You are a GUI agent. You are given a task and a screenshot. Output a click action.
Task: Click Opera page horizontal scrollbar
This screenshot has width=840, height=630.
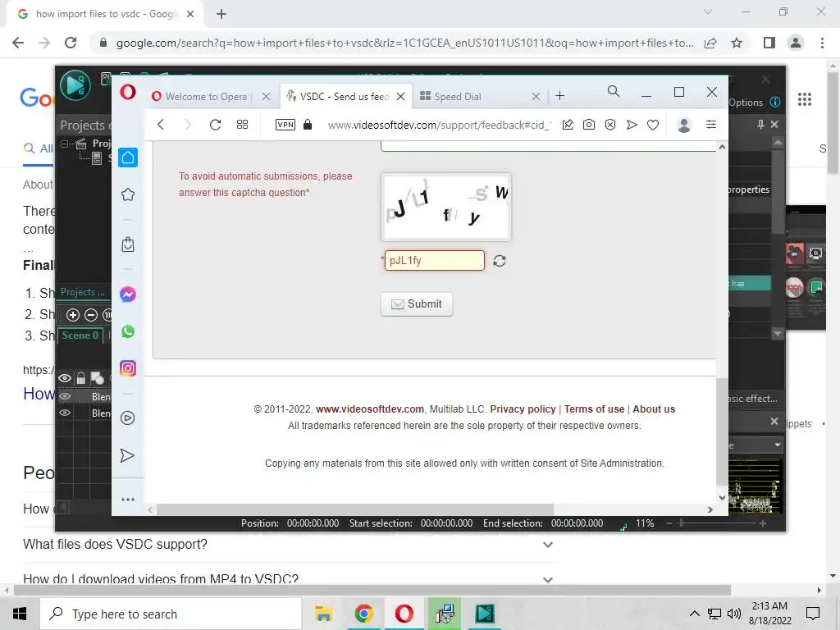(355, 509)
